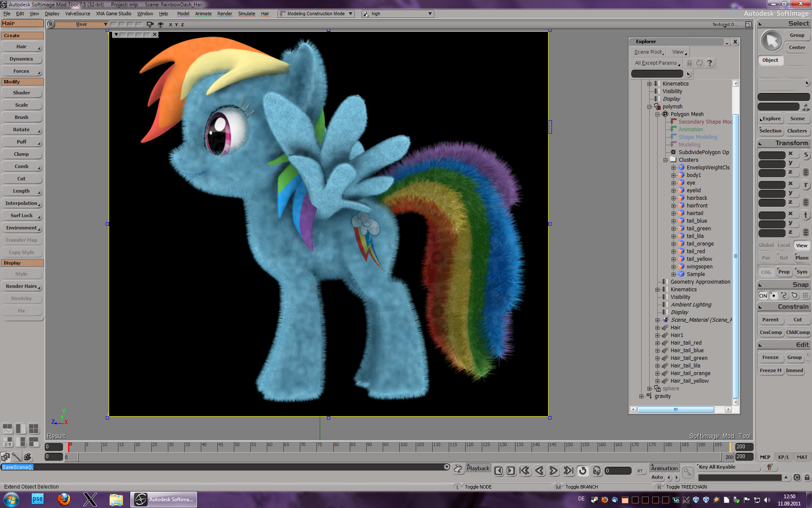Click the lock icon in Explorer toolbar
Image resolution: width=812 pixels, height=508 pixels.
689,63
